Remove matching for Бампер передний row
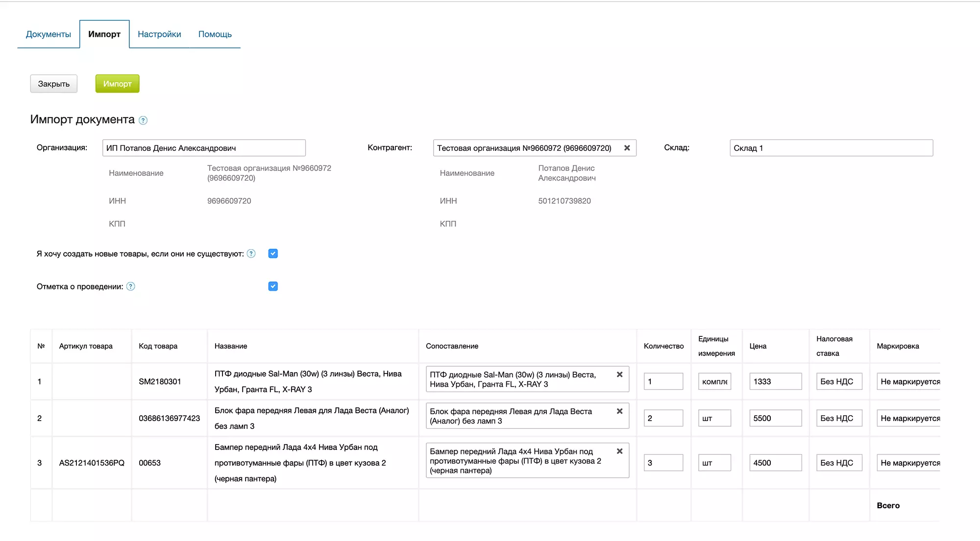Screen dimensions: 980x541 (x=619, y=451)
